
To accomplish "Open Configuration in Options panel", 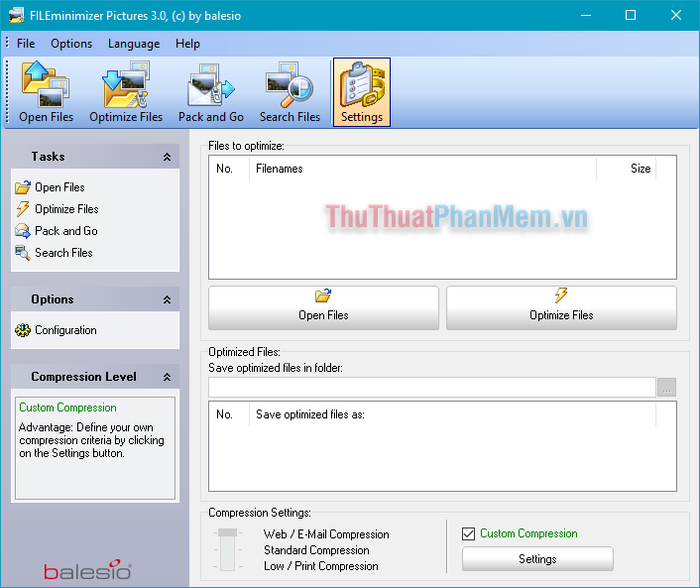I will point(56,330).
